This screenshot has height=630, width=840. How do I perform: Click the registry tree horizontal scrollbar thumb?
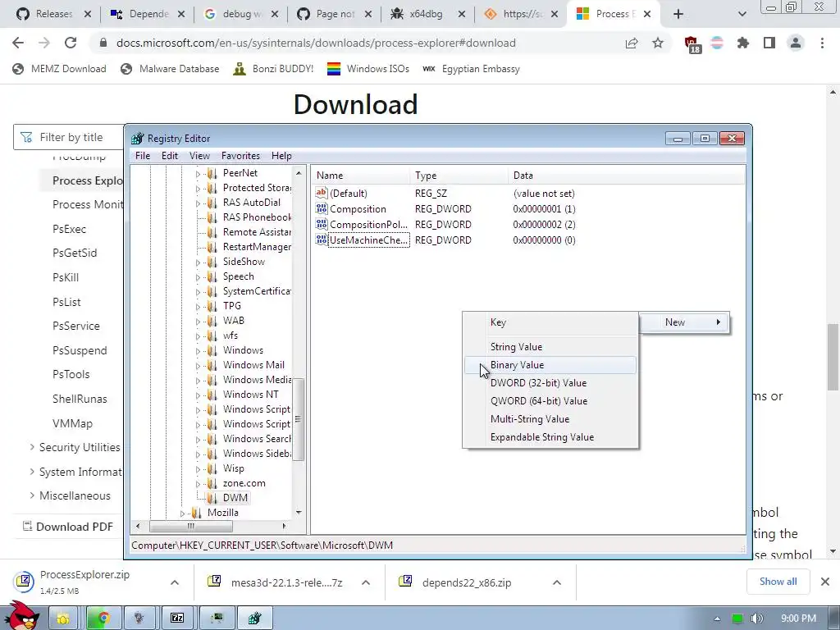pyautogui.click(x=190, y=526)
